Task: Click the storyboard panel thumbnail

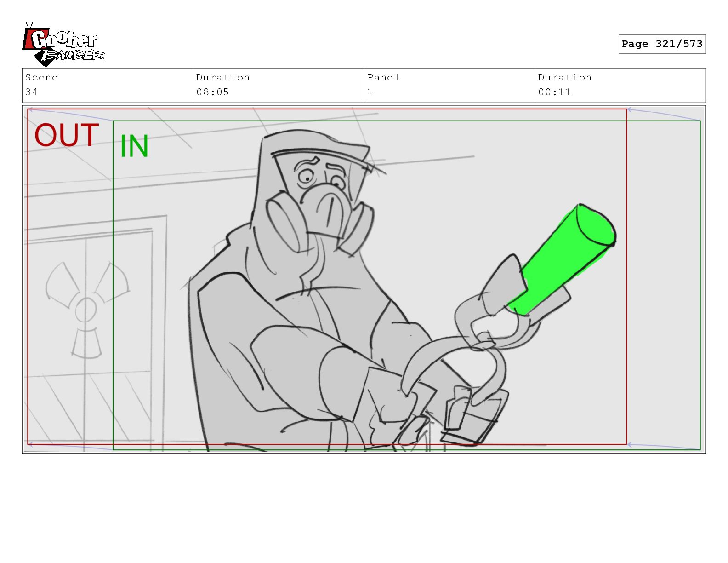Action: pos(364,279)
